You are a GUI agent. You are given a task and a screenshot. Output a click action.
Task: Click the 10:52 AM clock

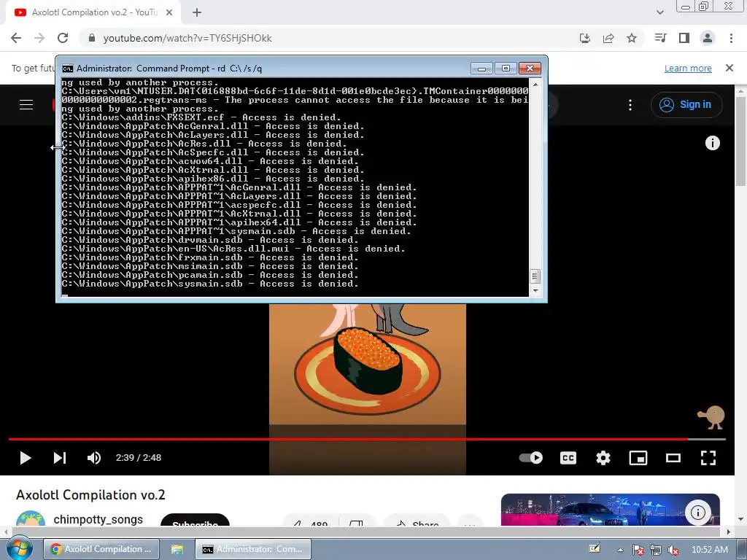(x=709, y=550)
